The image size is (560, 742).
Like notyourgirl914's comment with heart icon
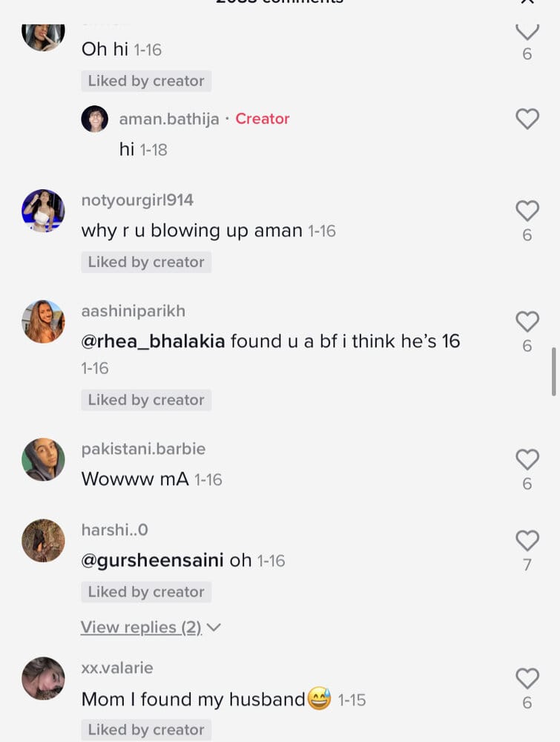(527, 211)
